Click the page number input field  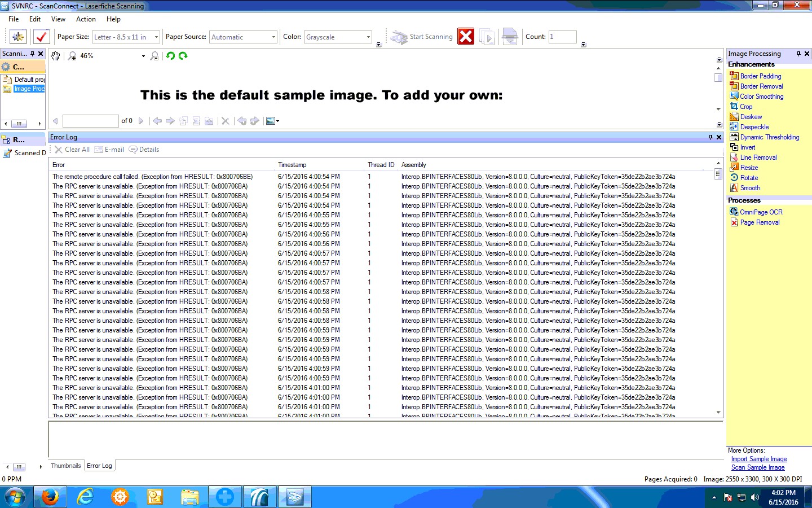pos(91,121)
